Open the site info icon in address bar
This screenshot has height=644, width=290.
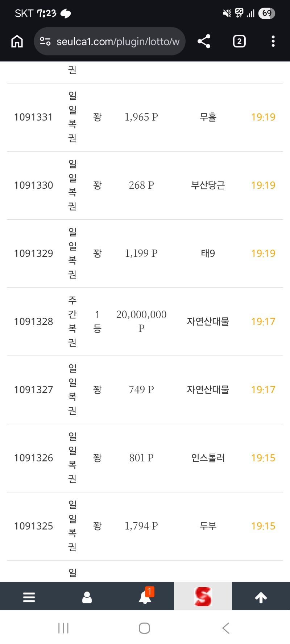(45, 42)
